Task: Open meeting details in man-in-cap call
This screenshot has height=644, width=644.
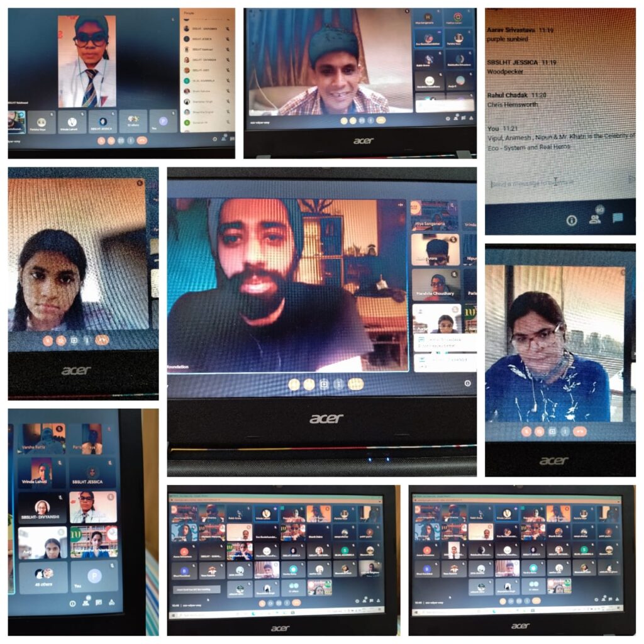Action: [448, 118]
